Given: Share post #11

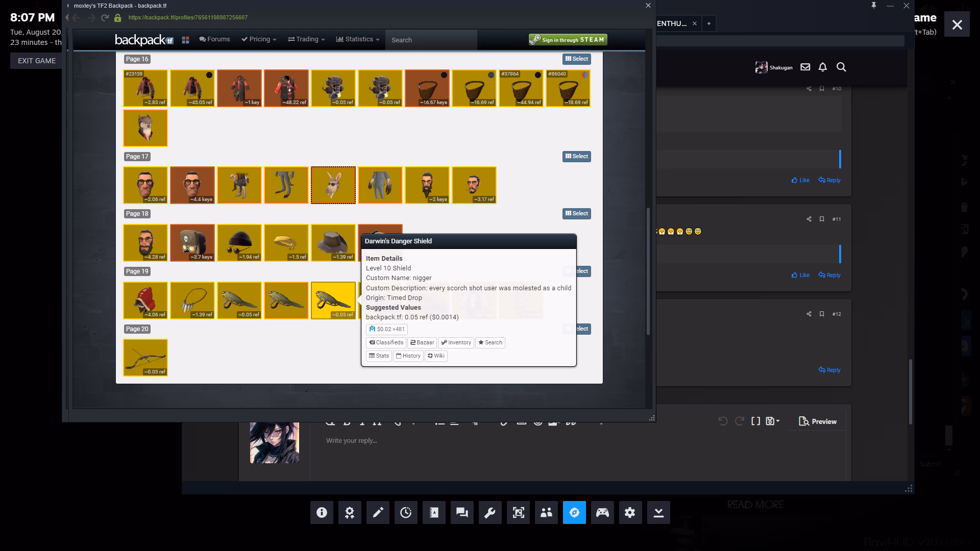Looking at the screenshot, I should 809,219.
